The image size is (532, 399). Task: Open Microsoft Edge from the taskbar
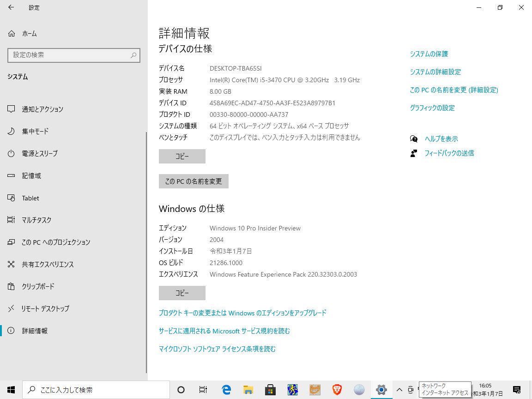(225, 389)
